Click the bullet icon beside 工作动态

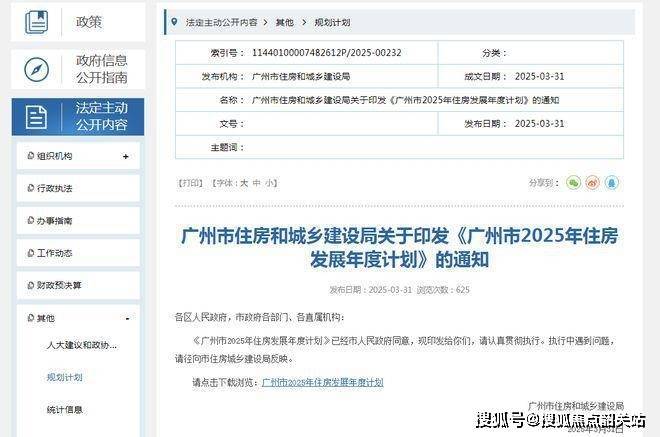click(x=30, y=253)
